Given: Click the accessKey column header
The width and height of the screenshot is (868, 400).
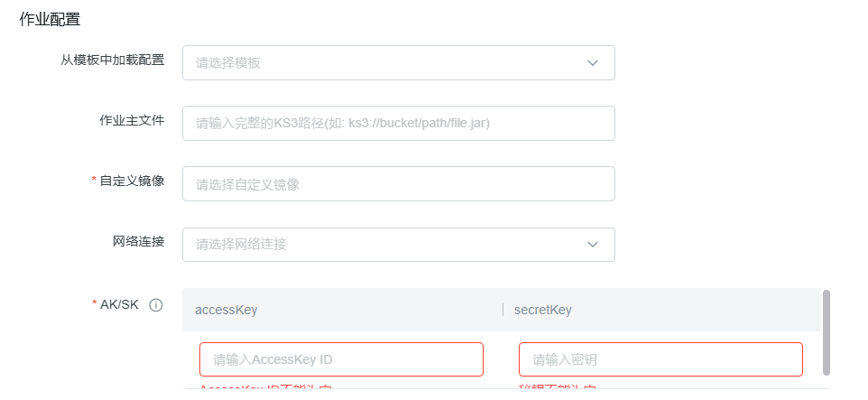Looking at the screenshot, I should [226, 310].
